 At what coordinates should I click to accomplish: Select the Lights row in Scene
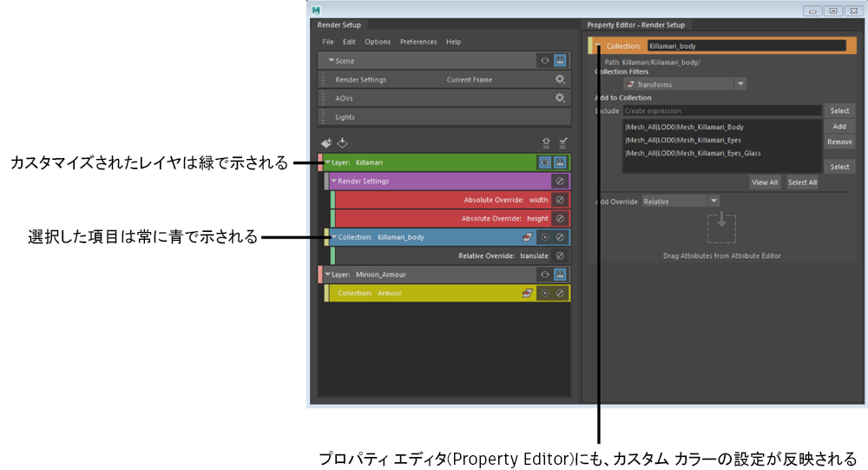pyautogui.click(x=444, y=117)
